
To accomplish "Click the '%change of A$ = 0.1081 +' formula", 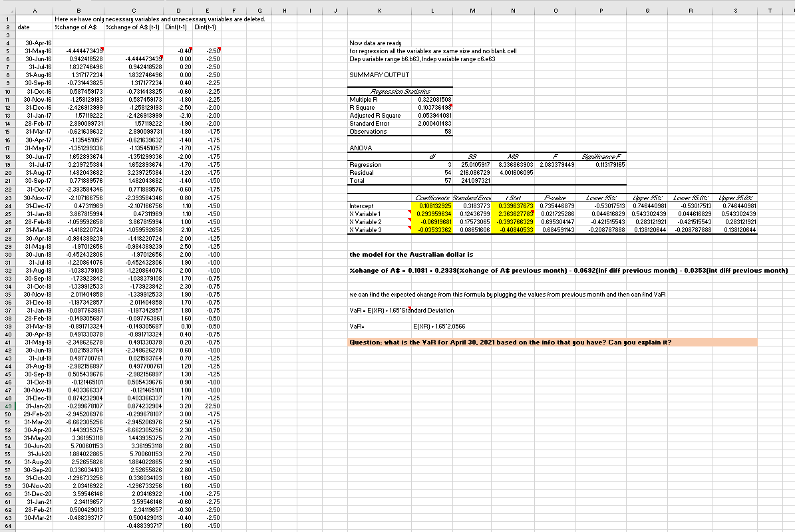I will point(568,271).
